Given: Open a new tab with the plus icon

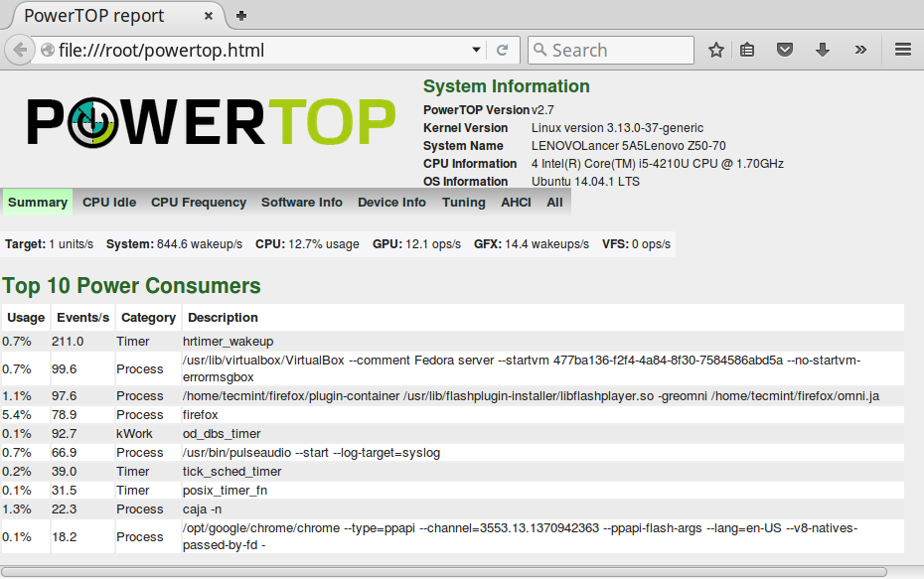Looking at the screenshot, I should point(241,16).
